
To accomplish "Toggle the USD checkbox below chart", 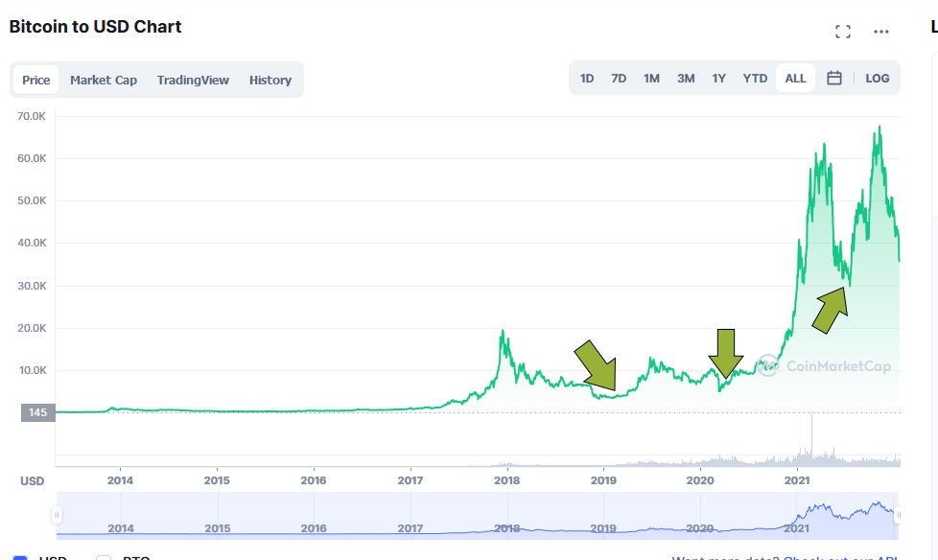I will tap(20, 557).
